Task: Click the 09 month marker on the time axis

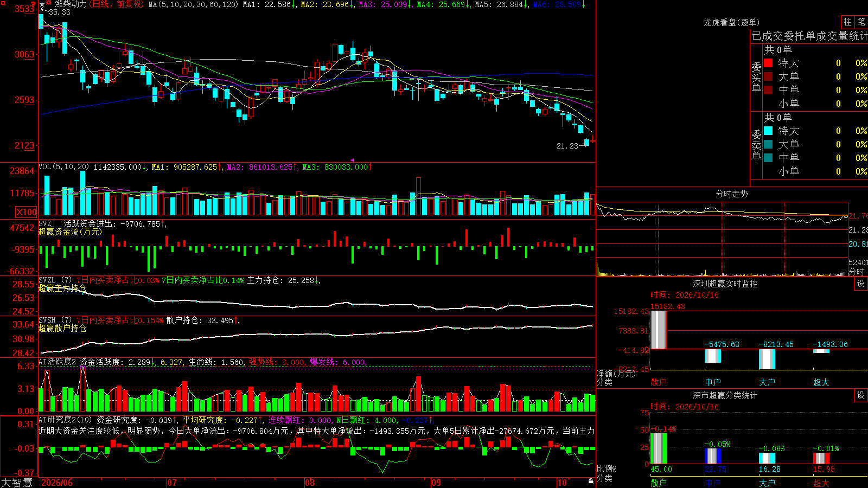Action: tap(436, 483)
